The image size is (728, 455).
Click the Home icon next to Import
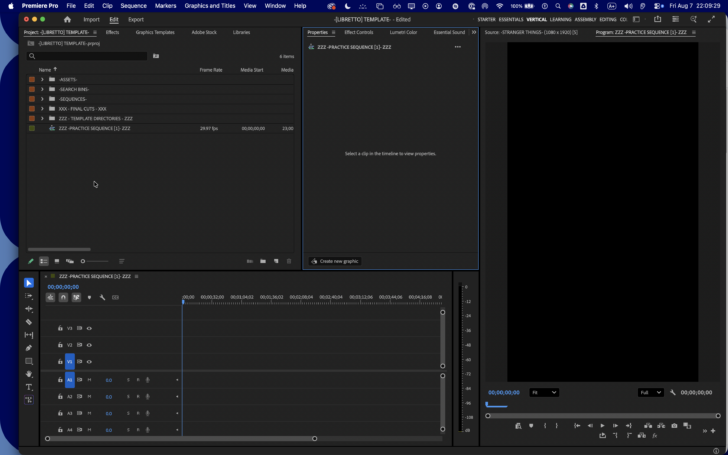pyautogui.click(x=67, y=20)
